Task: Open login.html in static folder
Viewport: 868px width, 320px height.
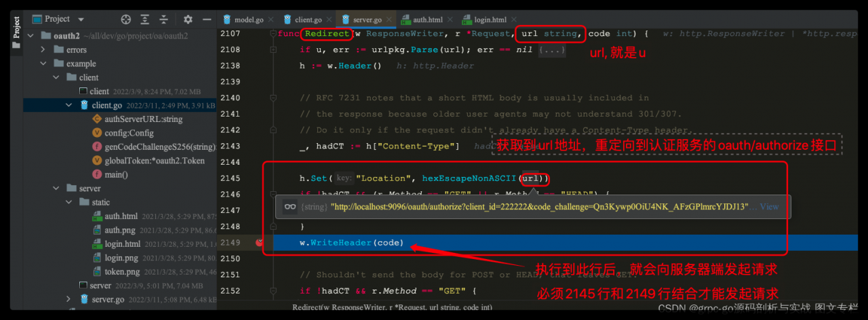Action: [x=123, y=244]
